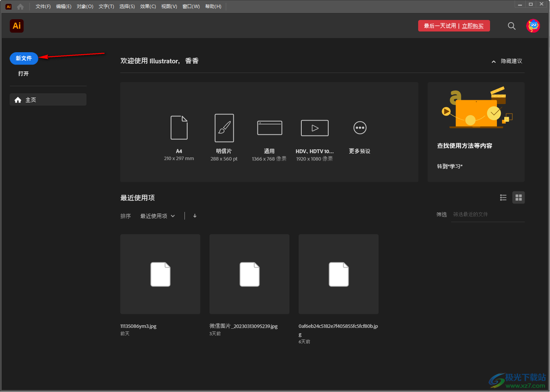
Task: Collapse suggestions with 隐藏建议 chevron
Action: [x=494, y=61]
